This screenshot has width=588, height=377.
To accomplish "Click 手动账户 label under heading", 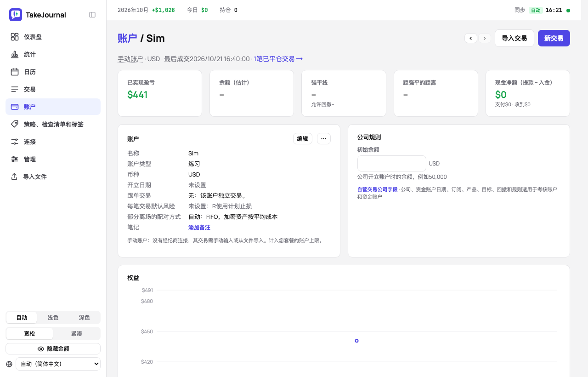I will 130,59.
